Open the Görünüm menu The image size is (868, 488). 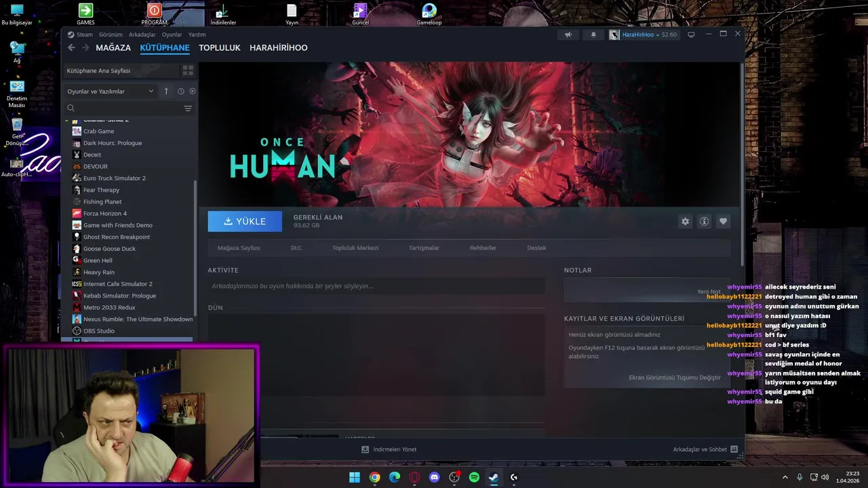coord(111,35)
